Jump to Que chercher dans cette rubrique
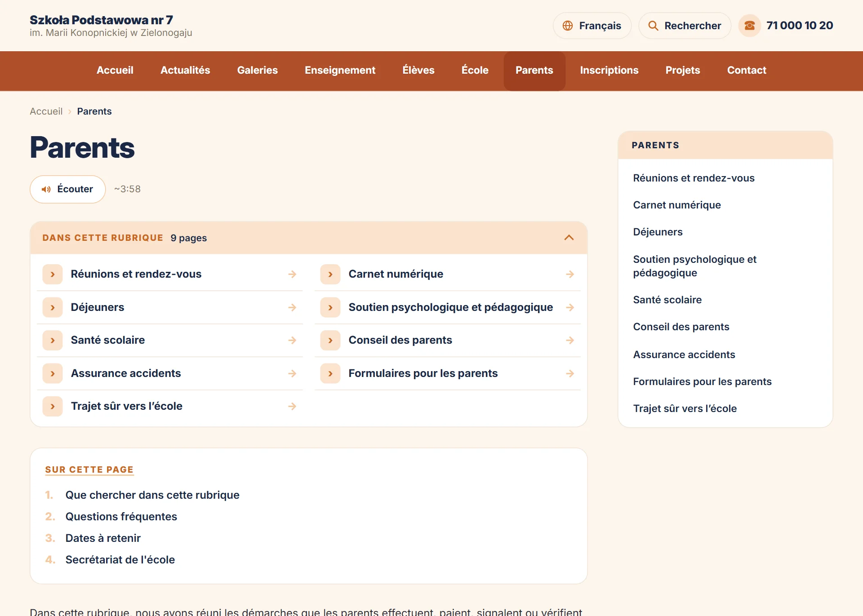 (x=152, y=495)
